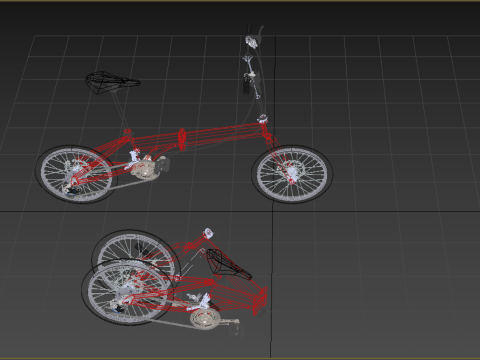
Task: Click the red frame hinge on unfolded bicycle
Action: pos(182,140)
